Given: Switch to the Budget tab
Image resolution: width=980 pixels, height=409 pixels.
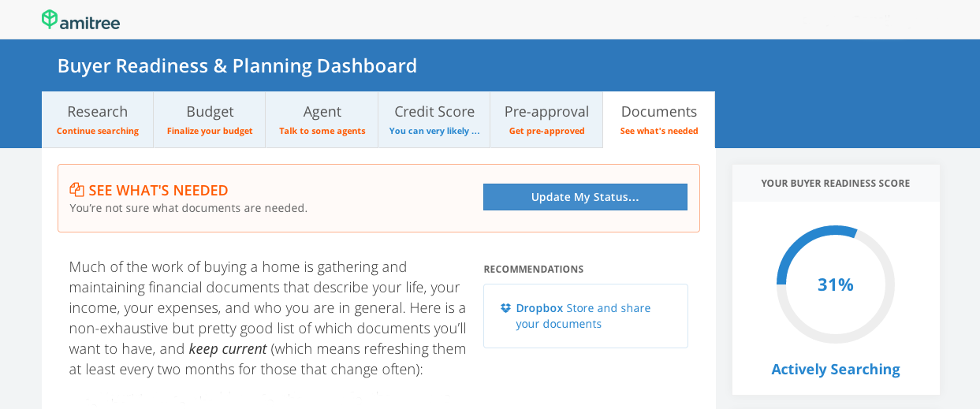Looking at the screenshot, I should 210,120.
